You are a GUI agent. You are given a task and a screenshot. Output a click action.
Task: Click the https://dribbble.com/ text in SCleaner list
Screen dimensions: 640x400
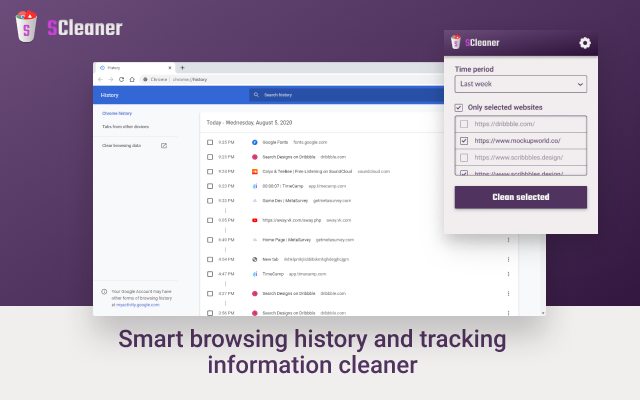[x=504, y=124]
